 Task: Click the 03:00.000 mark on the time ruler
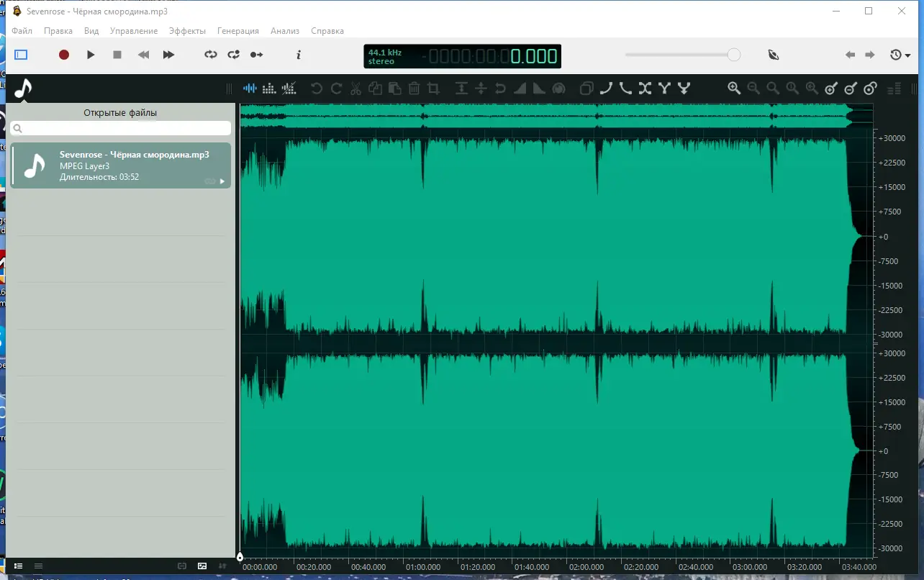(750, 567)
